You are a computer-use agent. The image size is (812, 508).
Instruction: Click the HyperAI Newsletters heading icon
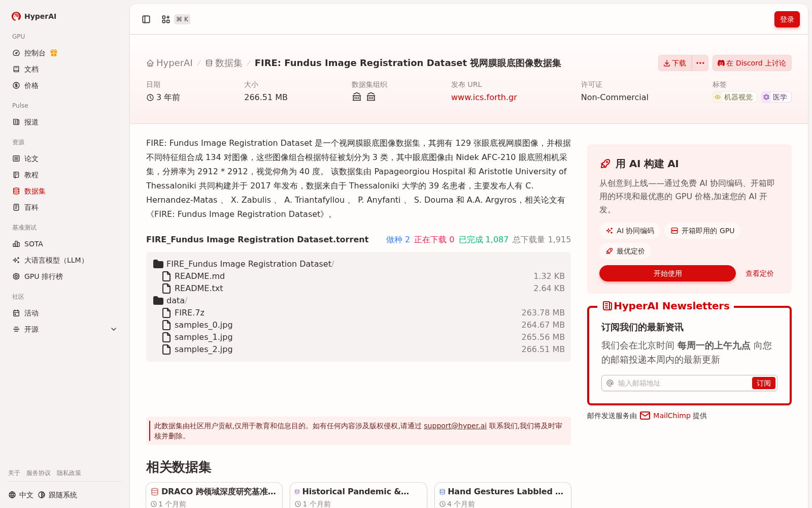(607, 306)
